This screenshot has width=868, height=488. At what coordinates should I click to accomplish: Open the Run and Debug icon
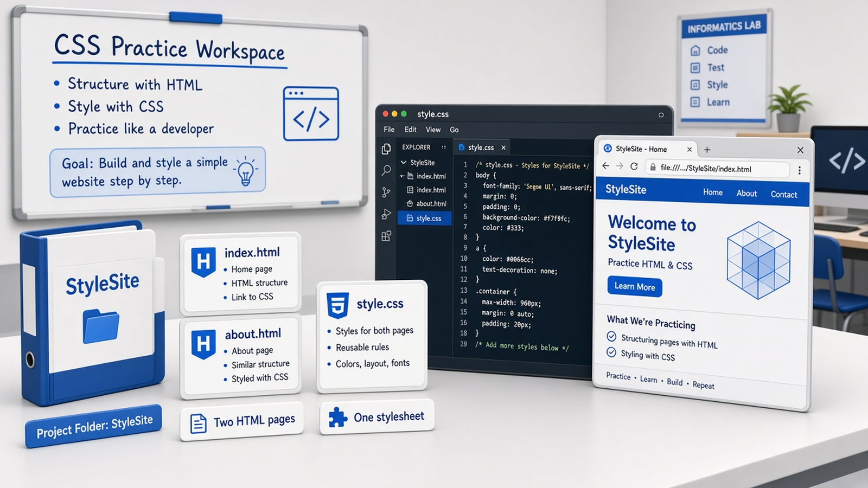[x=386, y=214]
